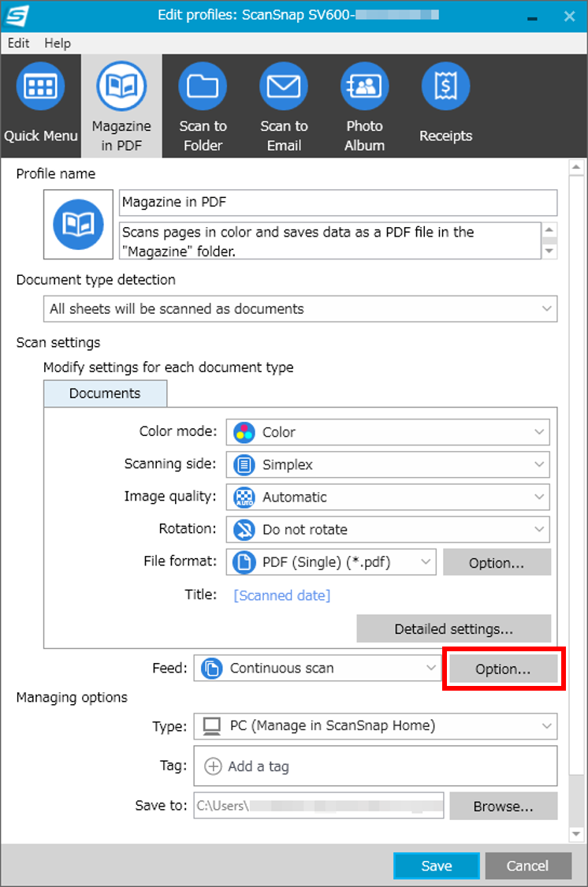Click into the Profile name text field
Viewport: 588px width, 887px height.
click(338, 203)
